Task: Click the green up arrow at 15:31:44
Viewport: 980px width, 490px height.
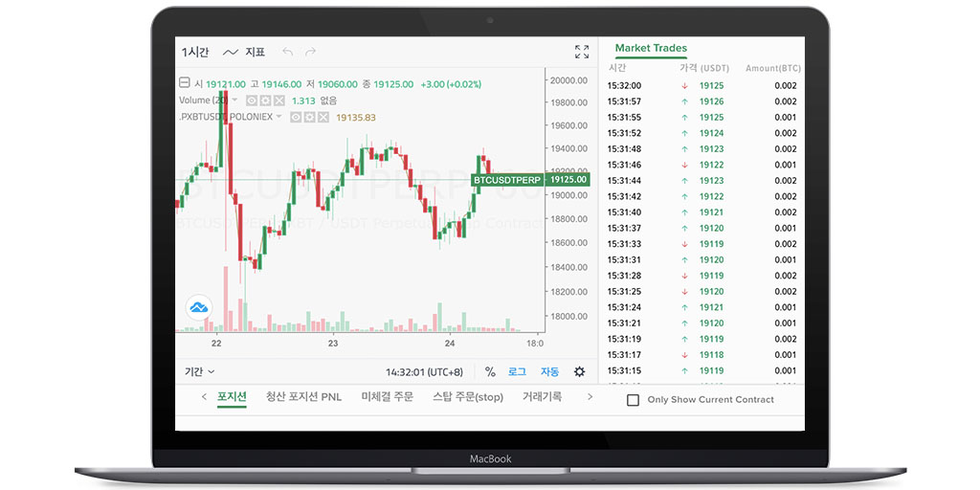Action: coord(684,181)
